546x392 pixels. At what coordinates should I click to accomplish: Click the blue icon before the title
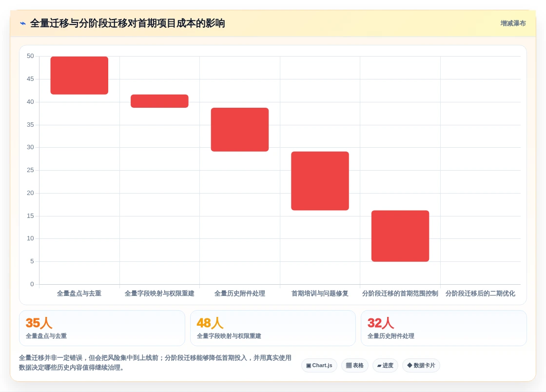click(x=23, y=24)
